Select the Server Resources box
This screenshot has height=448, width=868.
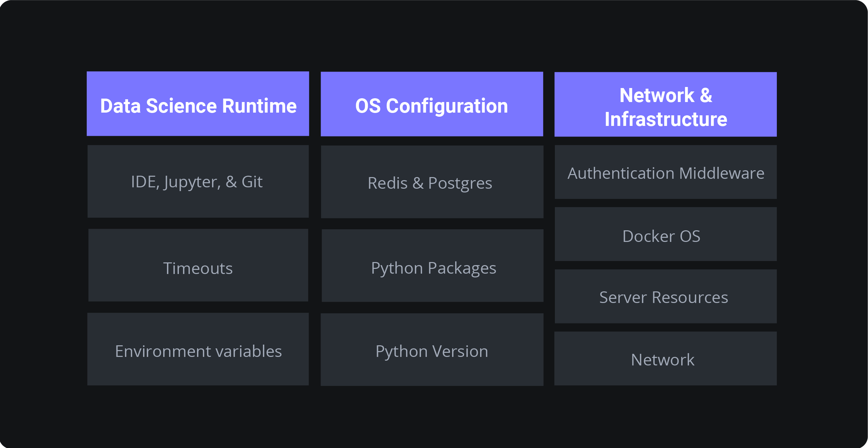point(666,297)
